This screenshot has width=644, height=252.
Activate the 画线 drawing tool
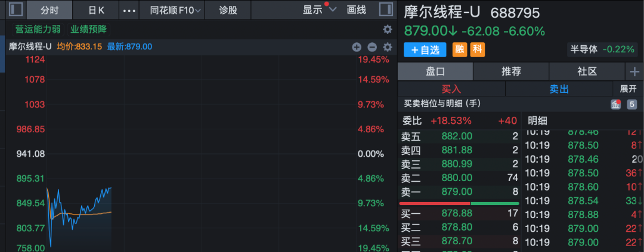[357, 10]
